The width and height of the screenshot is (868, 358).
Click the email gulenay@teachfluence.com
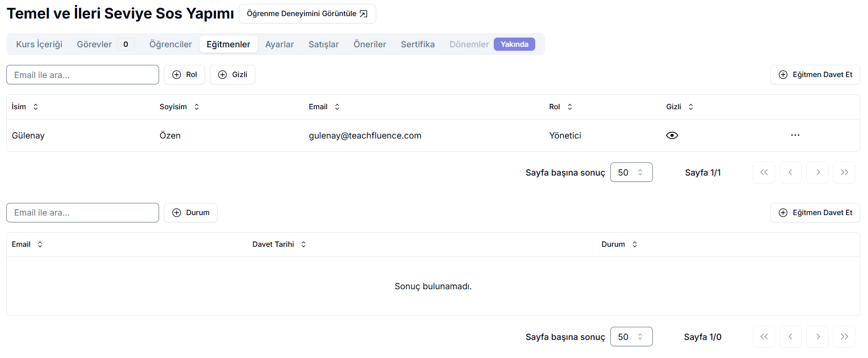(365, 136)
